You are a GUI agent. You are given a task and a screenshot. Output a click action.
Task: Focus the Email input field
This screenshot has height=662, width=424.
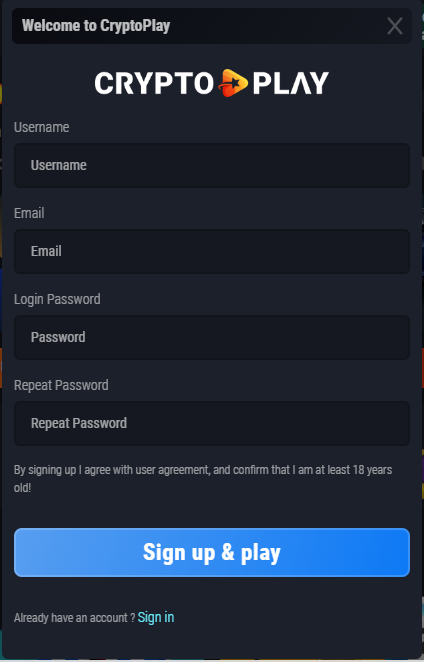click(212, 252)
